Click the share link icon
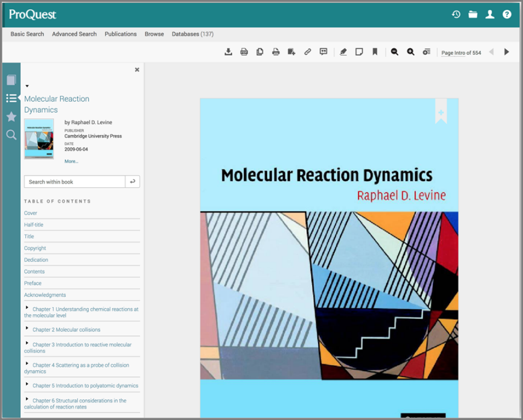Viewport: 523px width, 420px height. pyautogui.click(x=307, y=51)
